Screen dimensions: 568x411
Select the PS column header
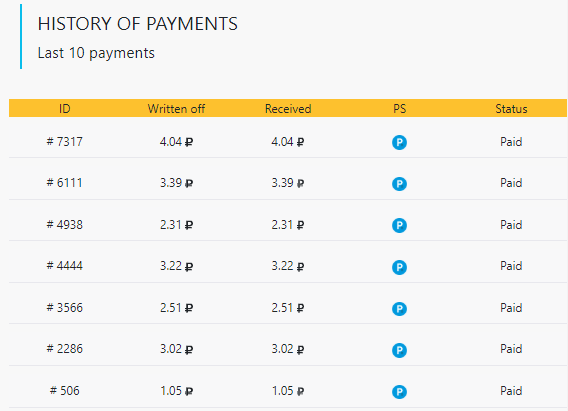[400, 109]
